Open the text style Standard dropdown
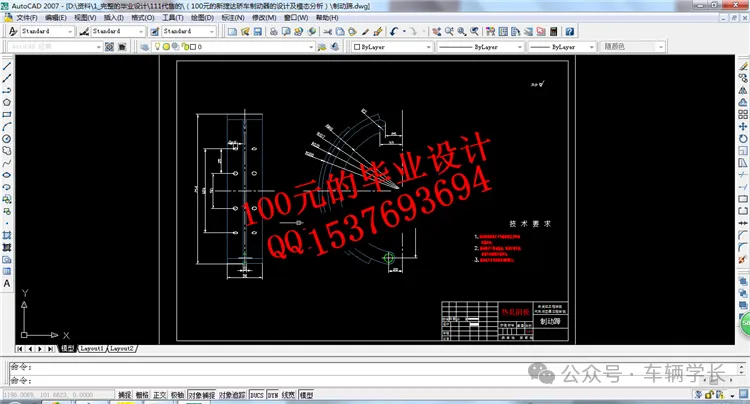 point(70,32)
